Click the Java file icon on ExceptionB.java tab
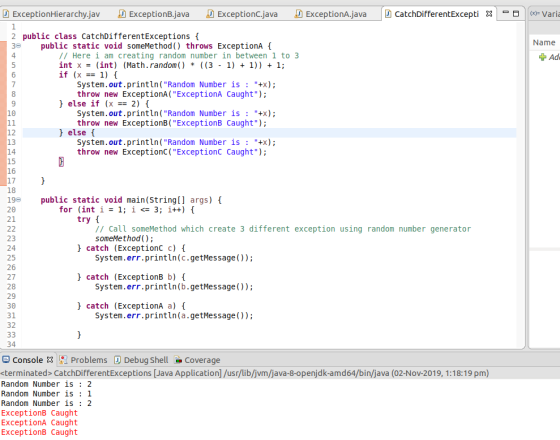Screen dimensions: 560x440 [122, 14]
